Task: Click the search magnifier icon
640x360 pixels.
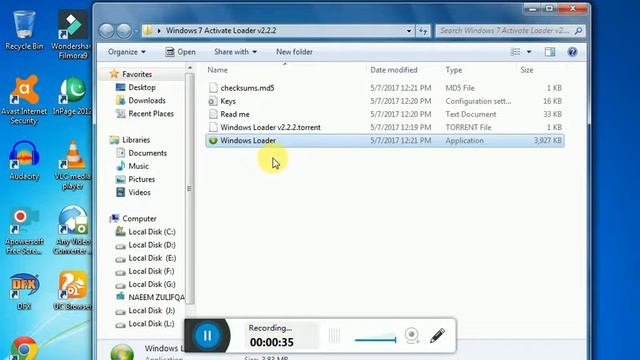Action: pos(578,31)
